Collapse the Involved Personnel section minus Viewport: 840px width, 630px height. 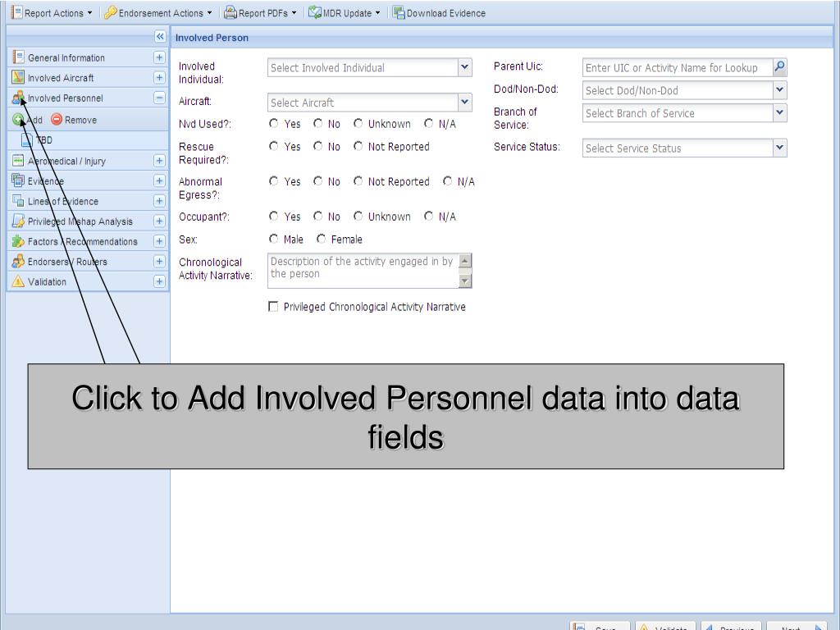point(159,98)
